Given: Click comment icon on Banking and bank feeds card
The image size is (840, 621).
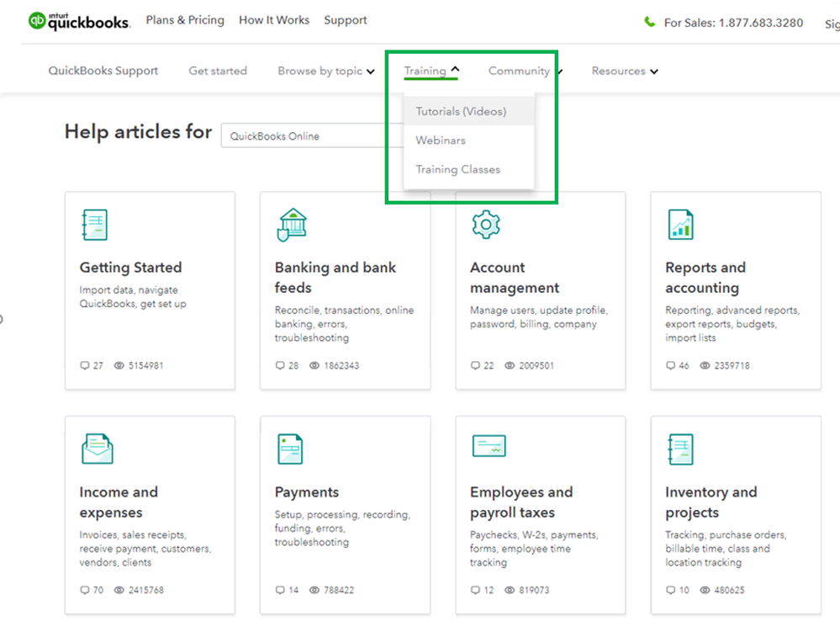Looking at the screenshot, I should click(280, 365).
